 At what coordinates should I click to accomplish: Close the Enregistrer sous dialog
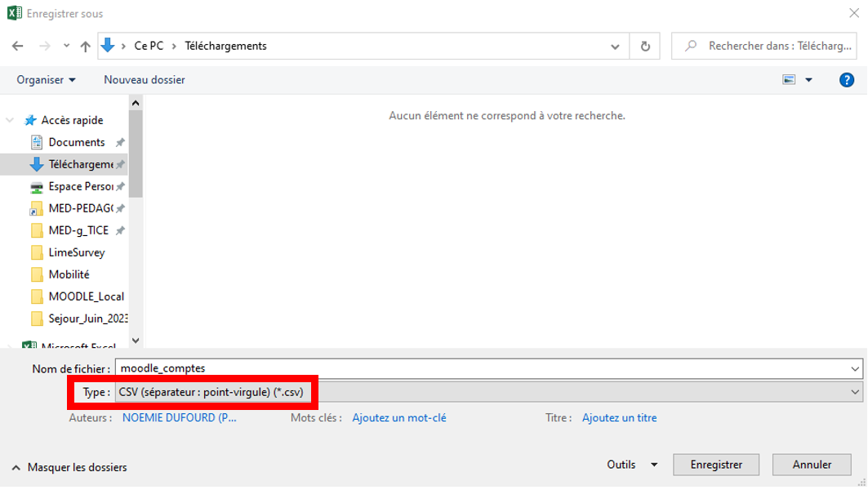(854, 13)
